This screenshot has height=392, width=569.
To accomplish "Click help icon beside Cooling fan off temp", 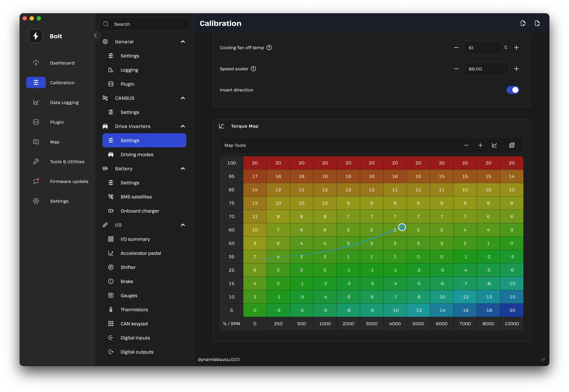I will pyautogui.click(x=269, y=48).
